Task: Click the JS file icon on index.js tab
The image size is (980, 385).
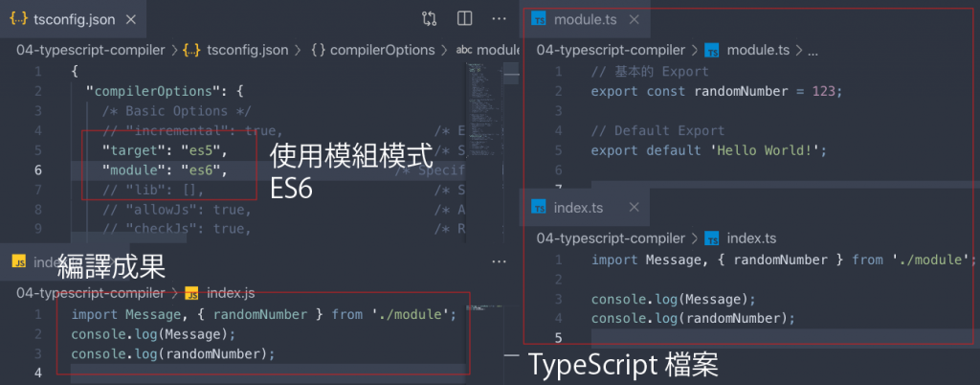Action: tap(19, 261)
